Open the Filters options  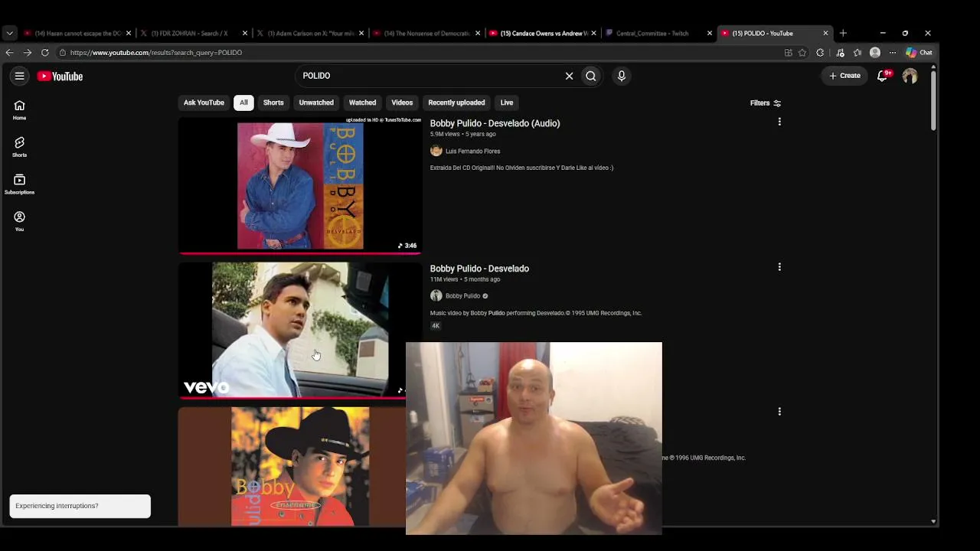click(766, 103)
